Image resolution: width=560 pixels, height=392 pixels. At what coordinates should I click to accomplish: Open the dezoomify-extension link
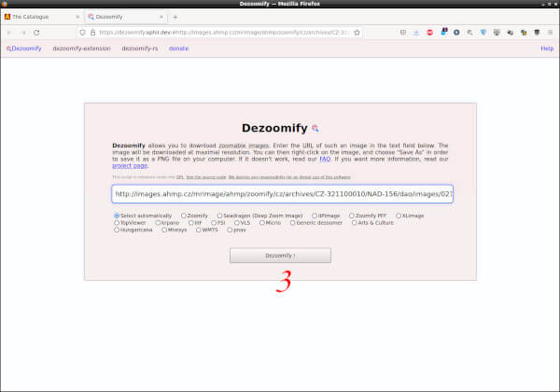[81, 49]
